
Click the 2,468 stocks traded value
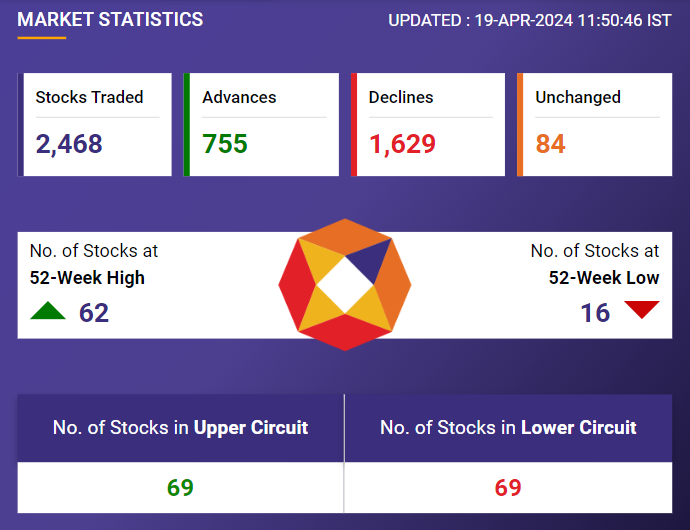click(69, 144)
